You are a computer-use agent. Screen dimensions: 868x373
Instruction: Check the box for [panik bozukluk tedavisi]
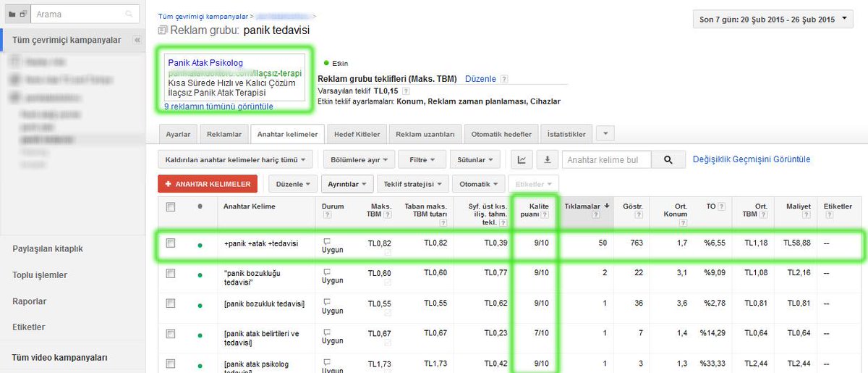(170, 303)
